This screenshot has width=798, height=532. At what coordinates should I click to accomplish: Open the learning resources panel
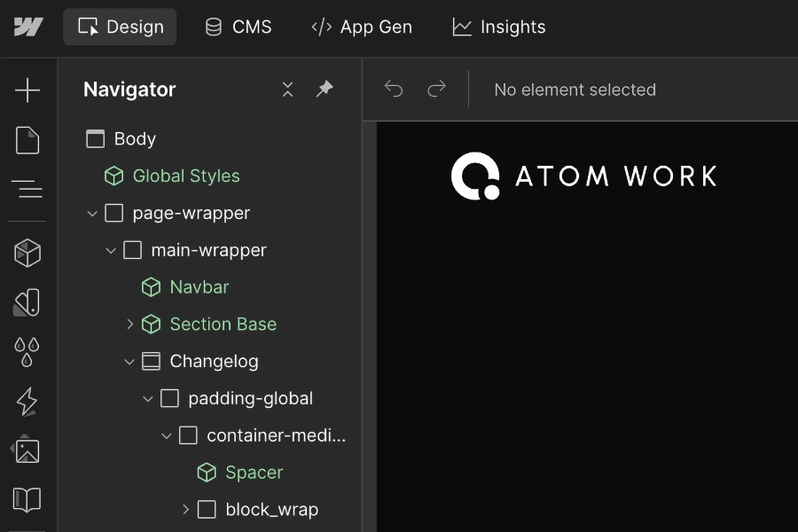point(27,500)
